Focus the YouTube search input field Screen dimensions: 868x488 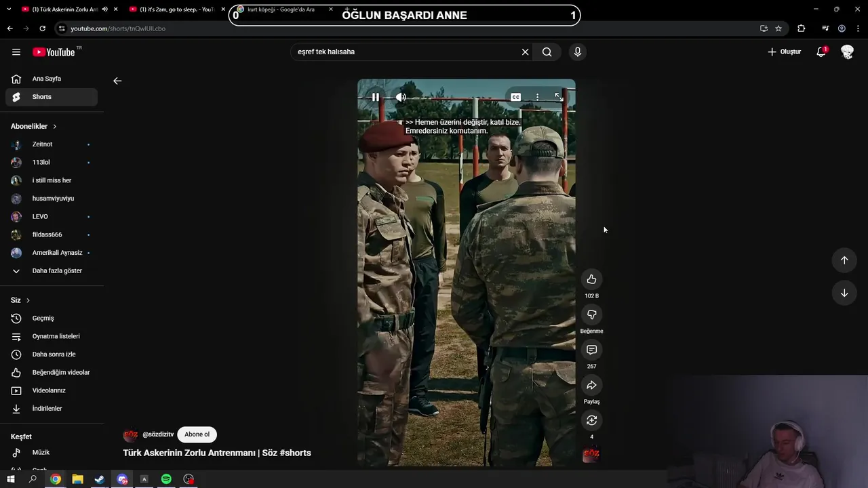[407, 52]
